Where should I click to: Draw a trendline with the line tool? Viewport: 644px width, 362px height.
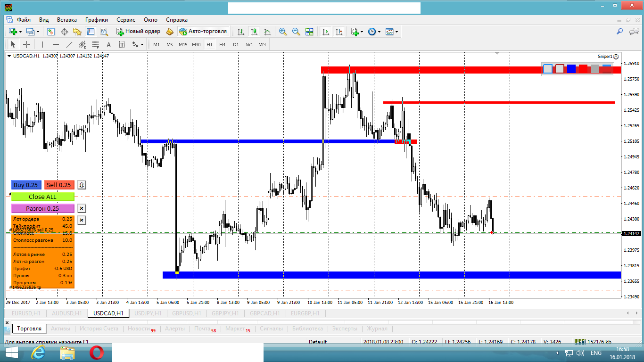coord(69,44)
